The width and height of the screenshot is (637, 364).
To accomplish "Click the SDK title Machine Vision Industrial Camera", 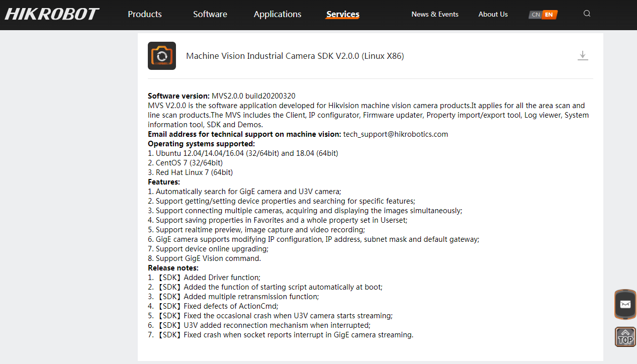I will tap(295, 56).
